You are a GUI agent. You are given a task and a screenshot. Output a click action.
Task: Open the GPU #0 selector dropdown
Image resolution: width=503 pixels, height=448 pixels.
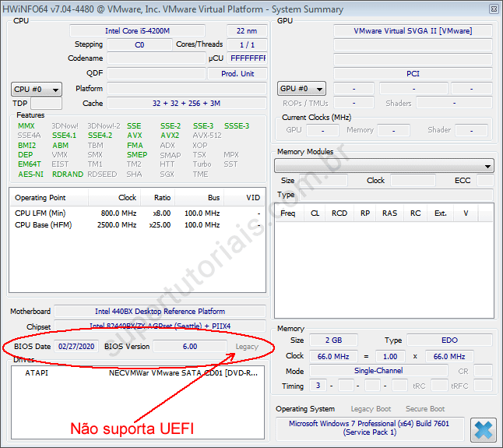(x=301, y=89)
